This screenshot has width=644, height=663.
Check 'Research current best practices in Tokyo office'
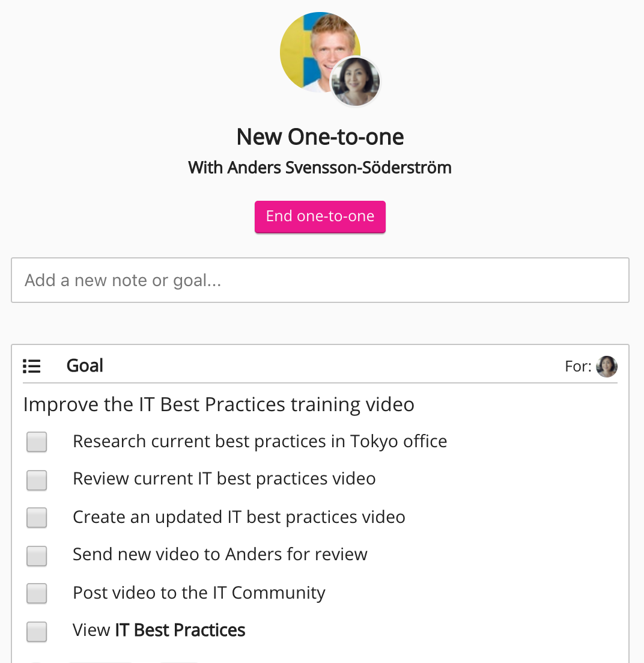(37, 442)
